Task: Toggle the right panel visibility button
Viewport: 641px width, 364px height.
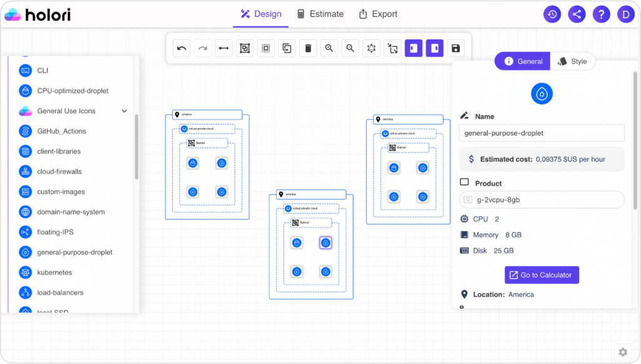Action: [434, 48]
